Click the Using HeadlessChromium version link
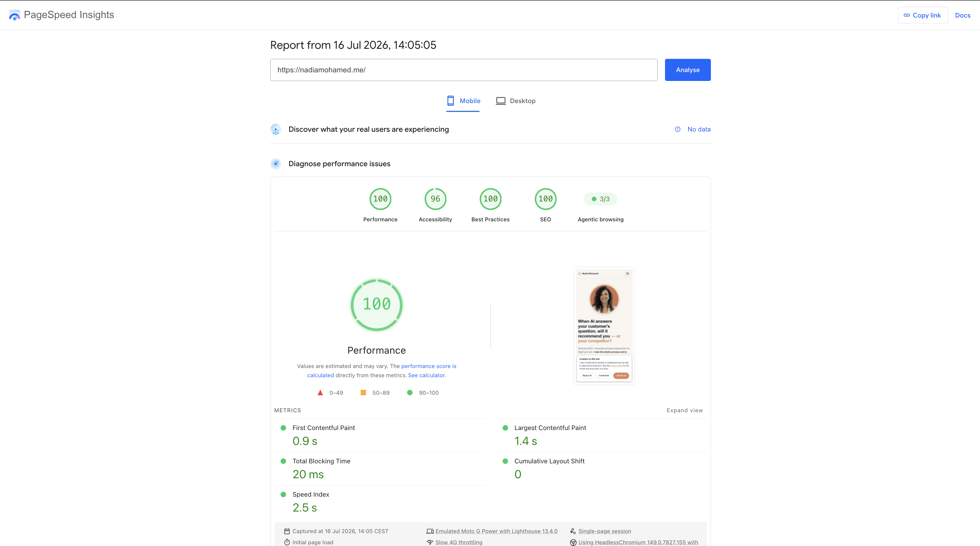Viewport: 980px width, 546px height. pyautogui.click(x=638, y=542)
